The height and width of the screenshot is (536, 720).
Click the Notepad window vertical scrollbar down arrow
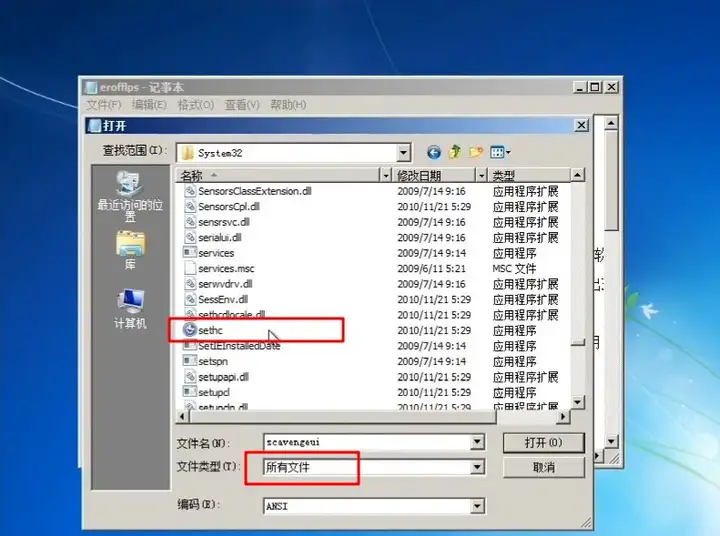pyautogui.click(x=611, y=442)
